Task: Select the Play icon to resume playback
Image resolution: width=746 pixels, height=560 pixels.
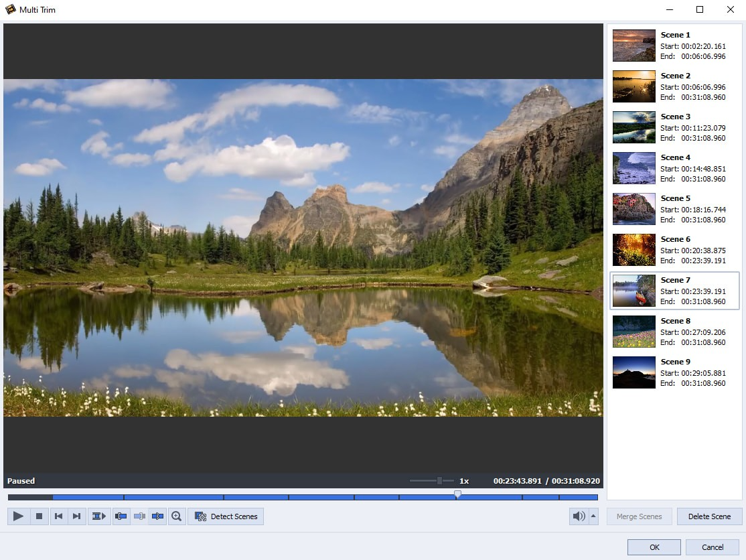Action: [18, 516]
